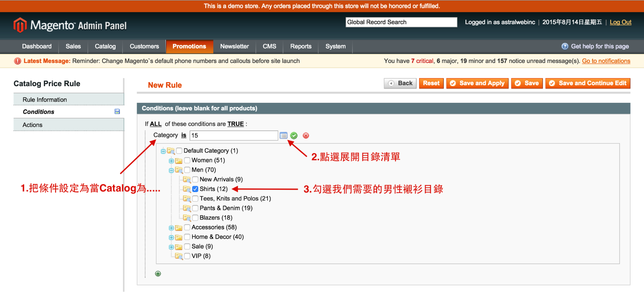Check the Tees, Knits and Polos checkbox
This screenshot has width=644, height=292.
pos(195,199)
